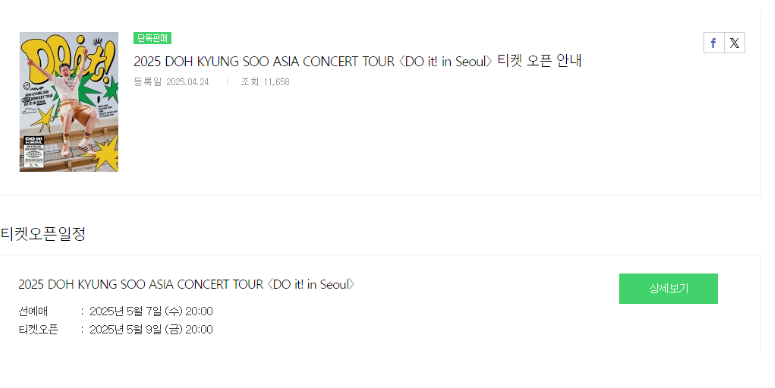This screenshot has width=775, height=388.
Task: Click the 티켓오픈일정 section heading
Action: (43, 234)
